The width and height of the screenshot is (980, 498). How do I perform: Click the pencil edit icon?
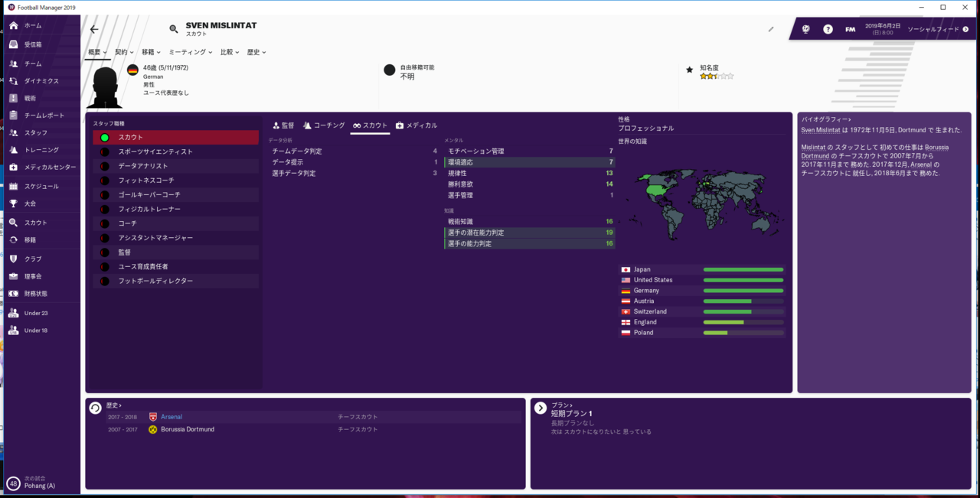tap(771, 29)
